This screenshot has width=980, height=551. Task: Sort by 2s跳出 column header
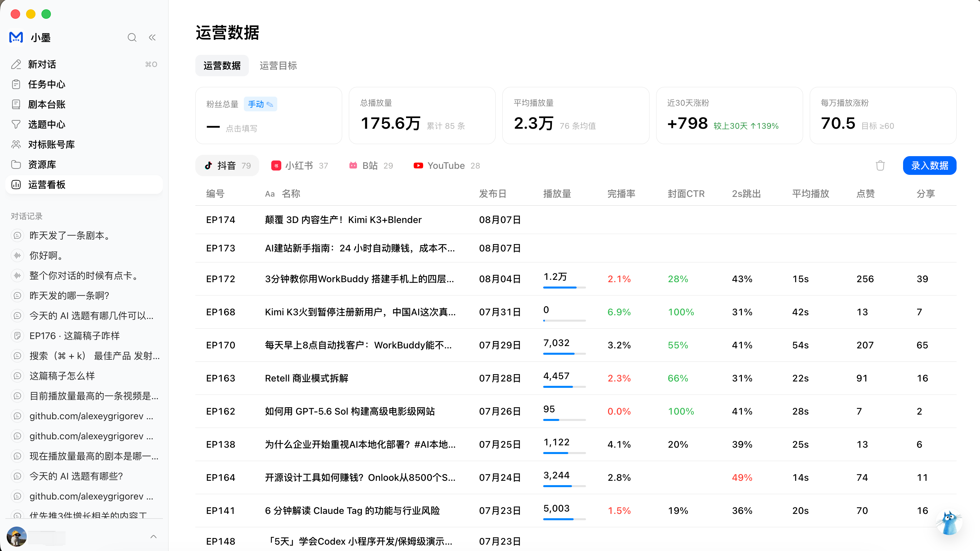[746, 194]
